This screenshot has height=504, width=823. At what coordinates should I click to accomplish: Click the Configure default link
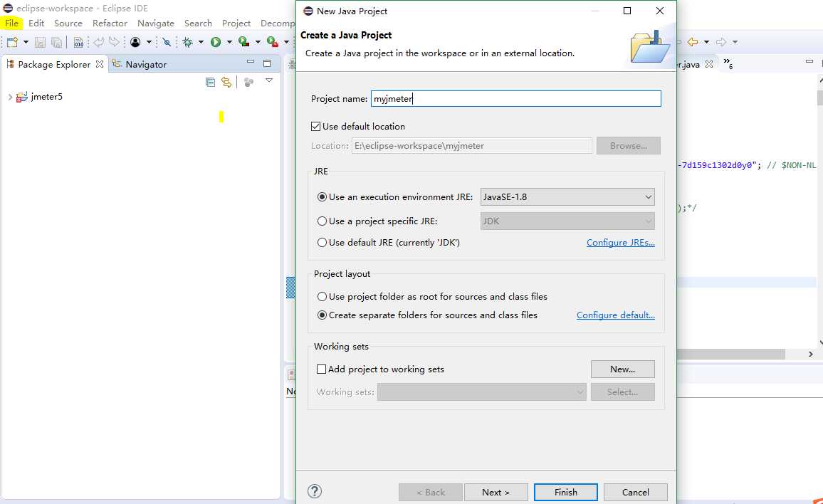click(616, 315)
